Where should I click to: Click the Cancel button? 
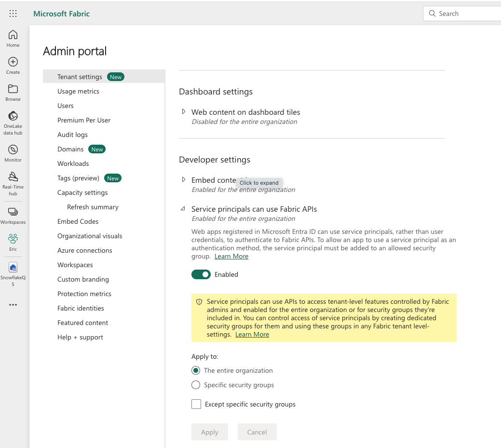coord(257,432)
